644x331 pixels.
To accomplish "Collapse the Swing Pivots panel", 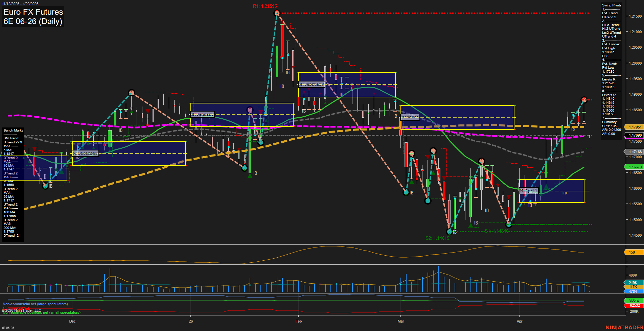I will (612, 5).
